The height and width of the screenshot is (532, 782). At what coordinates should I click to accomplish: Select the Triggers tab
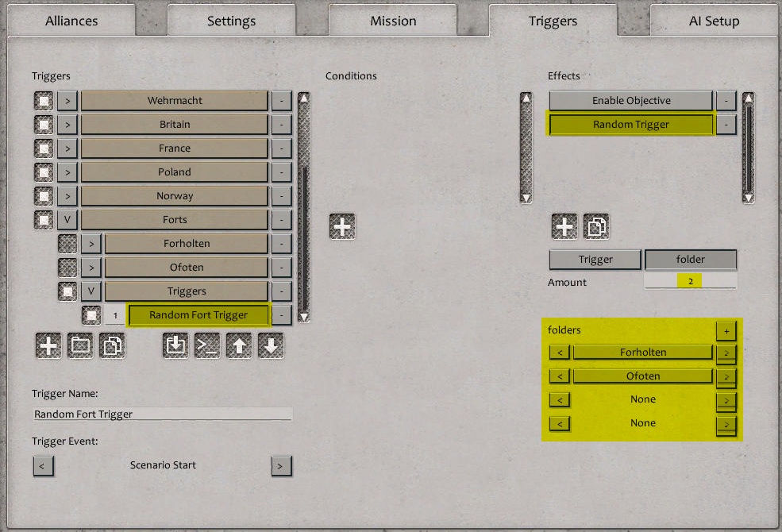coord(553,21)
